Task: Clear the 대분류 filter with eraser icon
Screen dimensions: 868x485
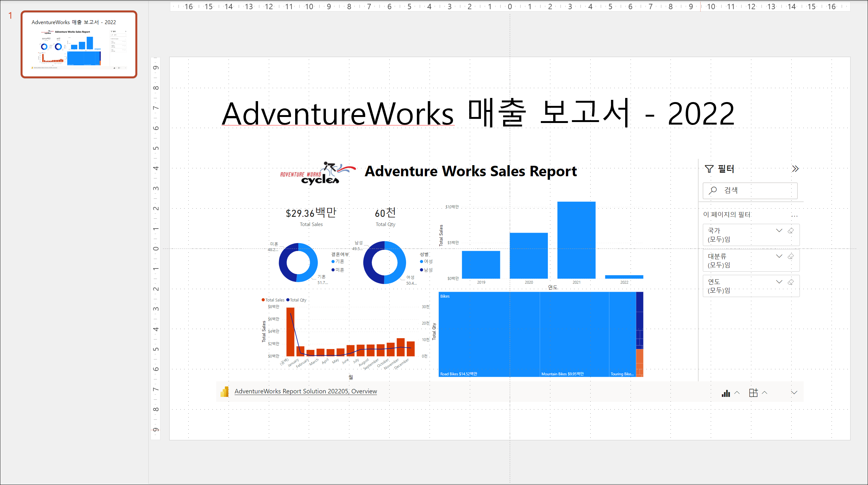Action: pos(791,256)
